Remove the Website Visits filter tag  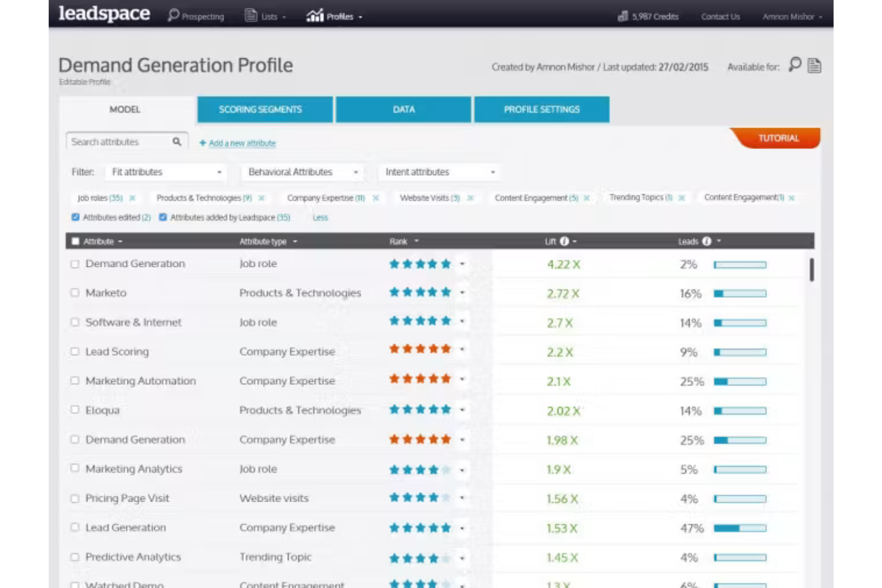pyautogui.click(x=470, y=198)
